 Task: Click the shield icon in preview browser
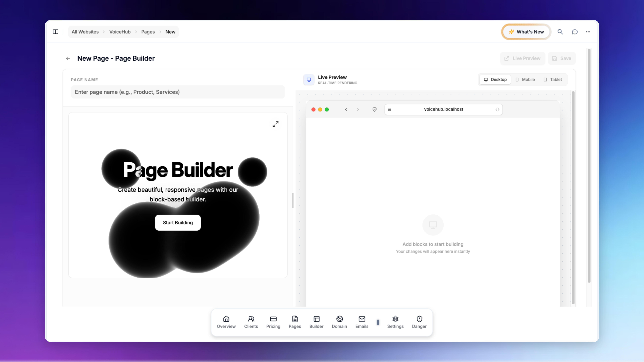[x=374, y=109]
